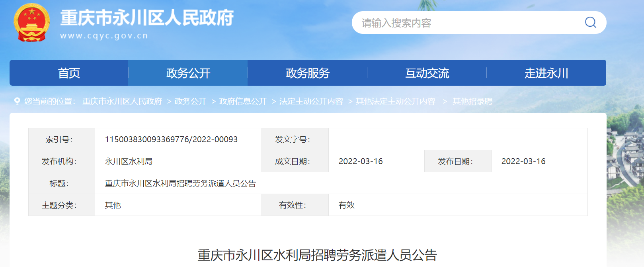
Task: Click the location pin icon in breadcrumb
Action: click(17, 101)
